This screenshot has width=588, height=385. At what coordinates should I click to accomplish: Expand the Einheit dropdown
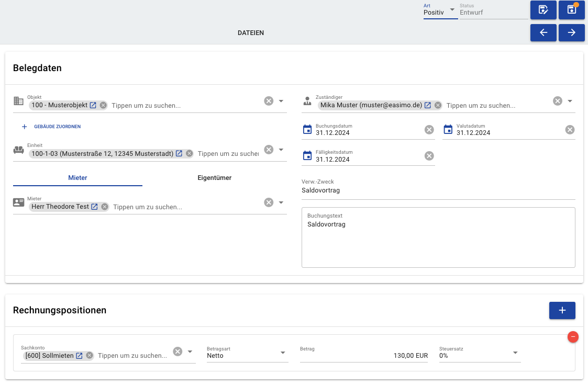(281, 150)
